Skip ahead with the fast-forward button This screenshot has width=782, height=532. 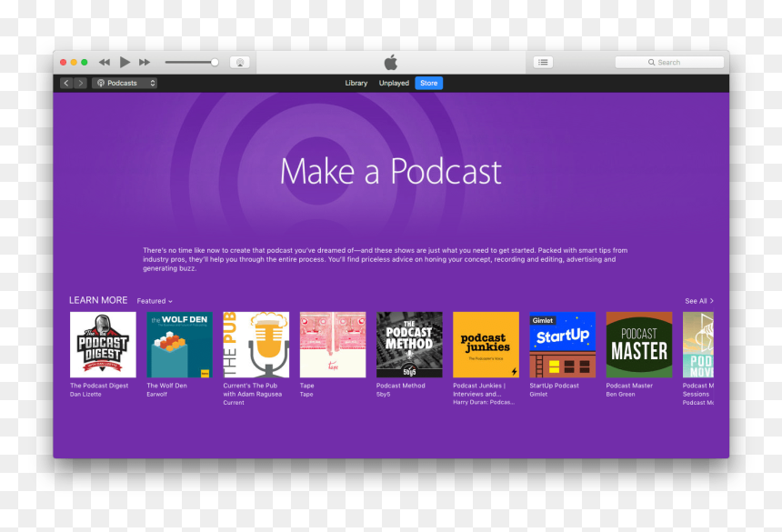click(x=145, y=63)
